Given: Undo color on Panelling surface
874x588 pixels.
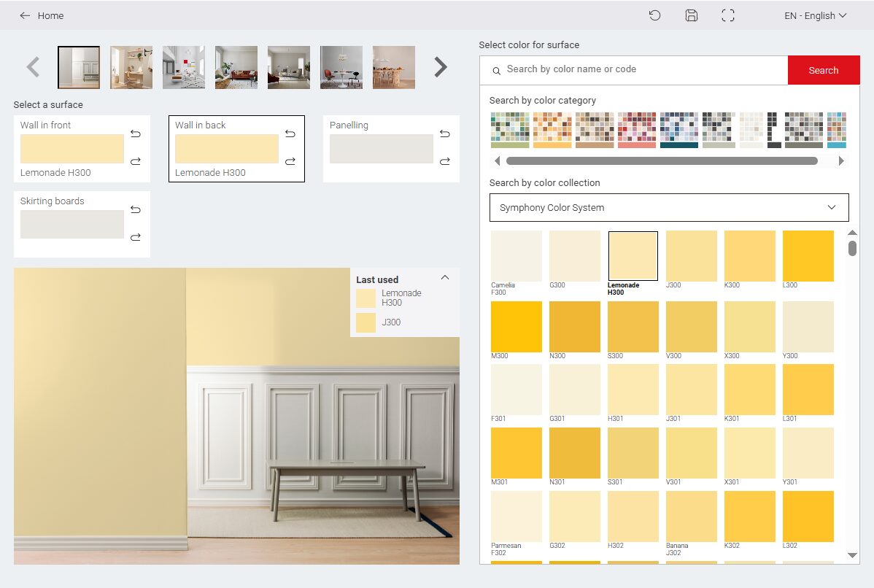Looking at the screenshot, I should click(445, 134).
